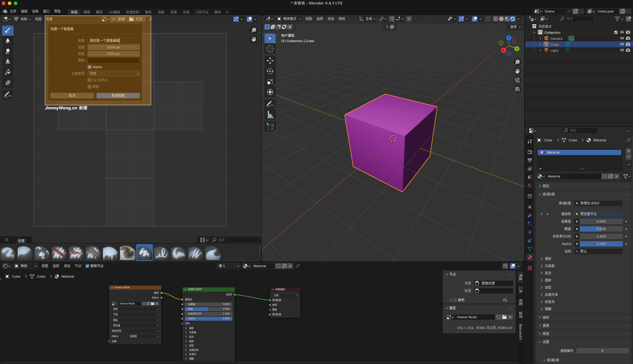Click the 取消 button in dialog
Image resolution: width=633 pixels, height=364 pixels.
point(72,96)
